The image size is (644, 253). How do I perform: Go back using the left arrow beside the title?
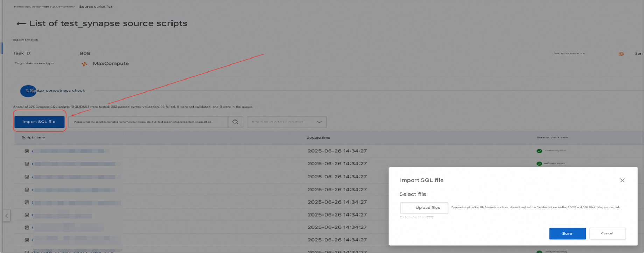(x=21, y=24)
